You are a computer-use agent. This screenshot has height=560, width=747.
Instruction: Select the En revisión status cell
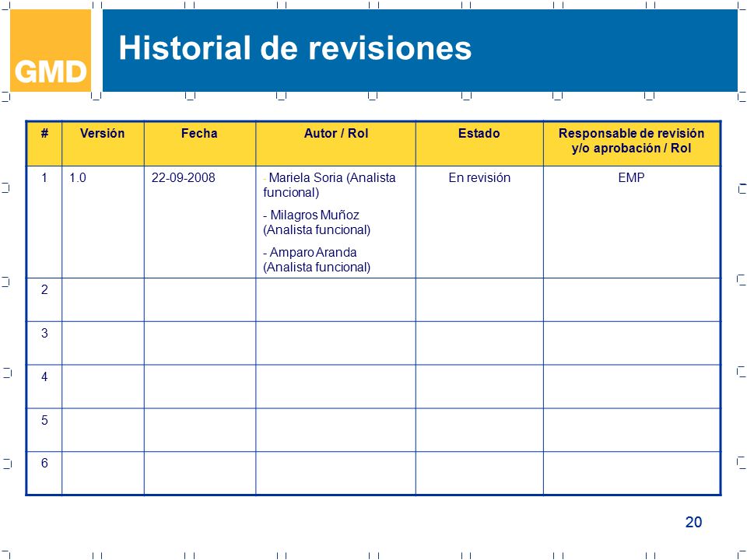pyautogui.click(x=479, y=222)
